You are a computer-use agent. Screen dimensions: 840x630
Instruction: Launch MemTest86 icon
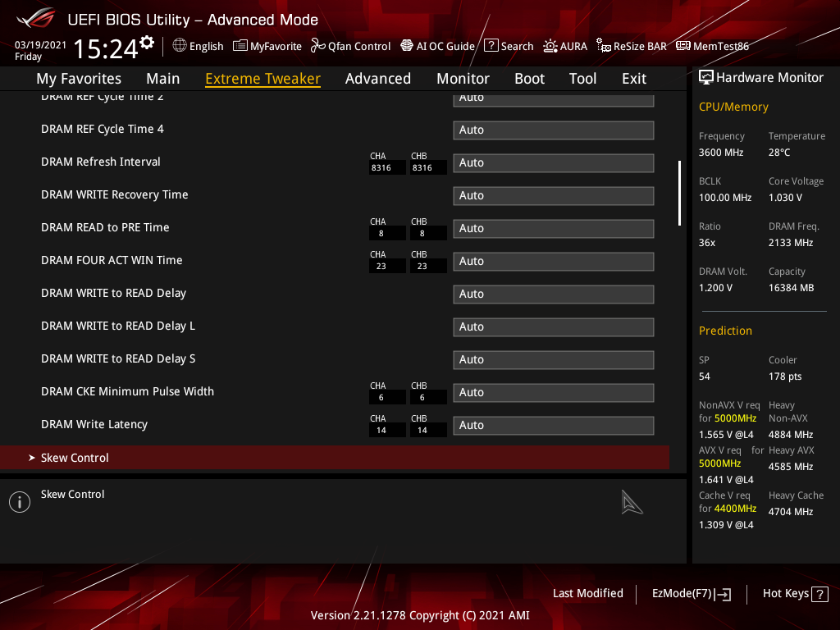click(683, 46)
